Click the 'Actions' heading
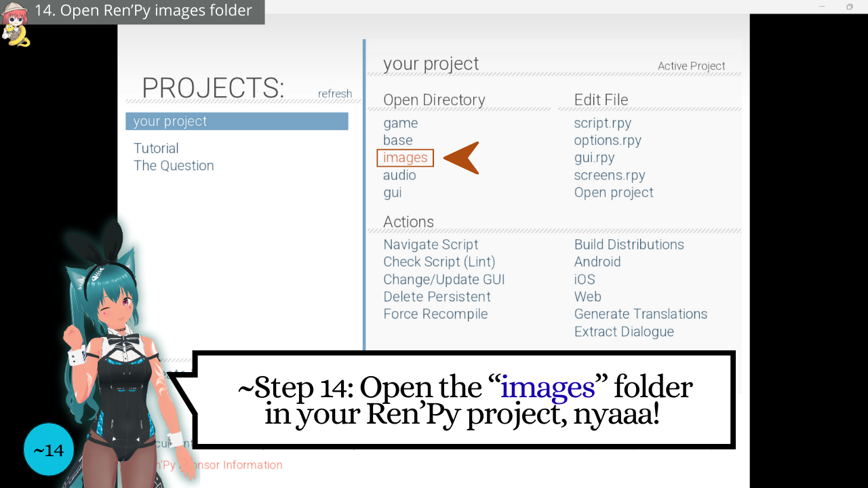 coord(408,222)
